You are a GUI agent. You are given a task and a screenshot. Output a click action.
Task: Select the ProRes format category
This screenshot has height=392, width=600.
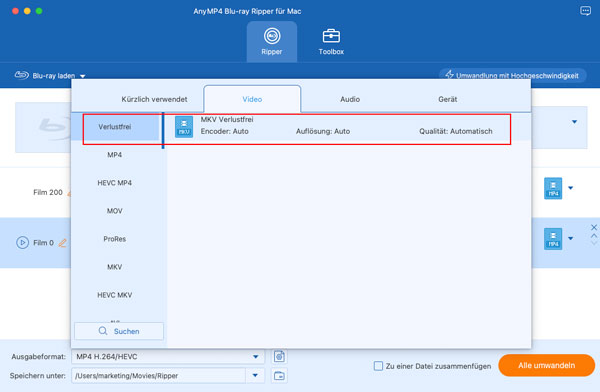click(x=115, y=239)
